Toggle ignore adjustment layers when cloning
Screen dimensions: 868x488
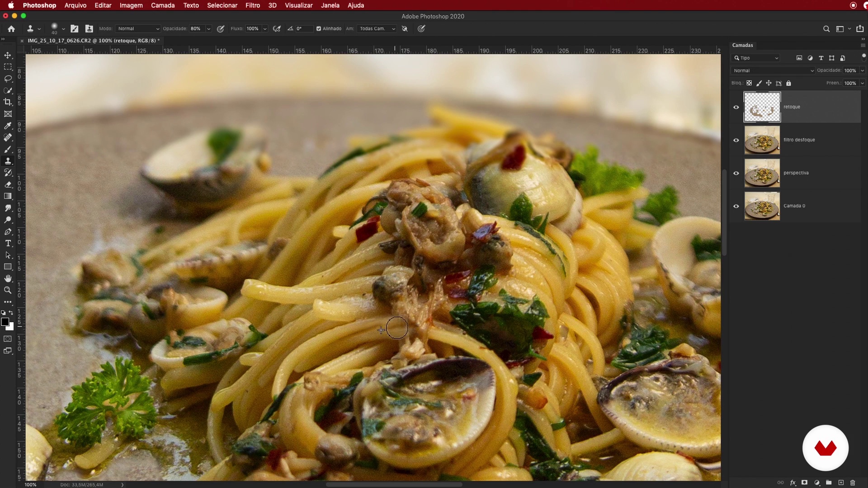(x=405, y=28)
